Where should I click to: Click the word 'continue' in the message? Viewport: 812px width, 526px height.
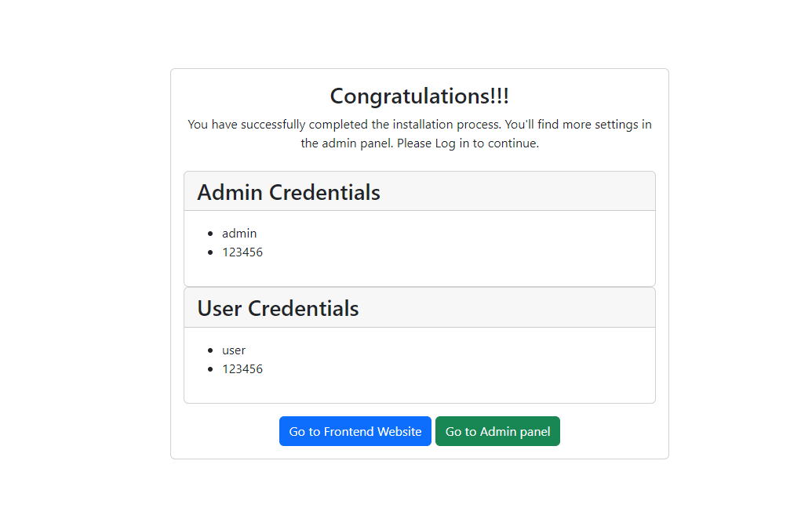click(x=511, y=143)
